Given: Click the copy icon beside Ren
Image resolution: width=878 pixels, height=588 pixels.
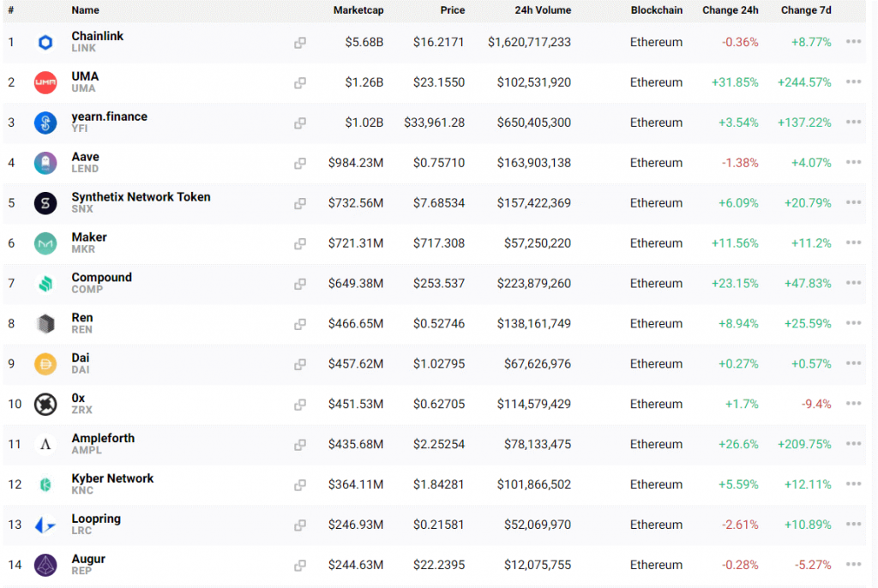Looking at the screenshot, I should (300, 324).
